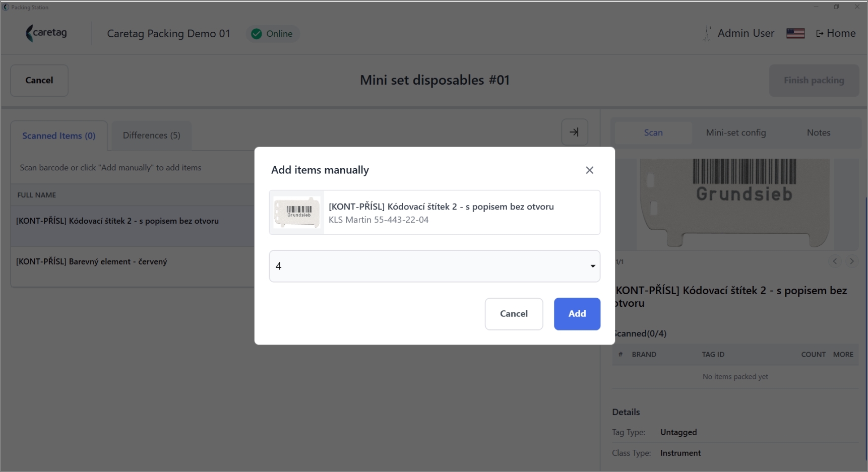Click the Online status check icon
This screenshot has width=868, height=472.
(x=257, y=34)
